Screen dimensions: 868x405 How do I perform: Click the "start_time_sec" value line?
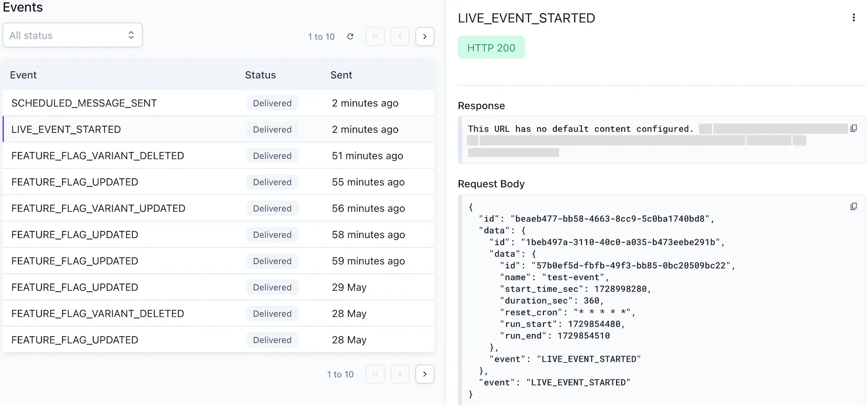(576, 289)
